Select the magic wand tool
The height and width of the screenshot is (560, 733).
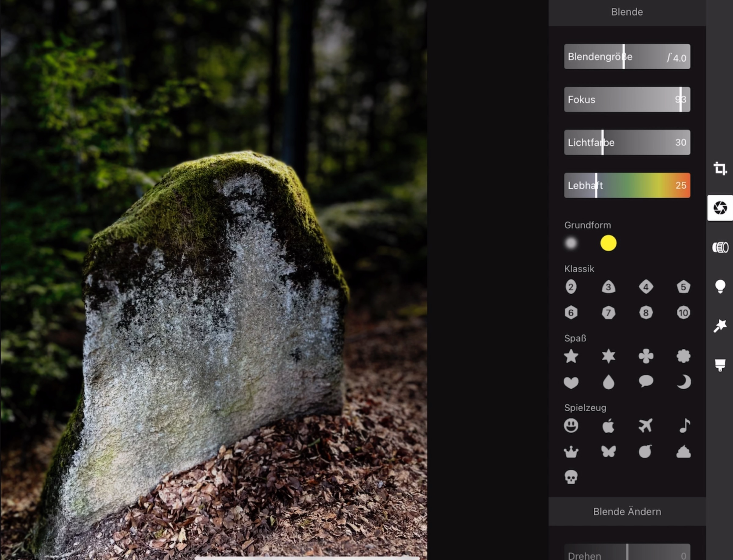coord(720,326)
